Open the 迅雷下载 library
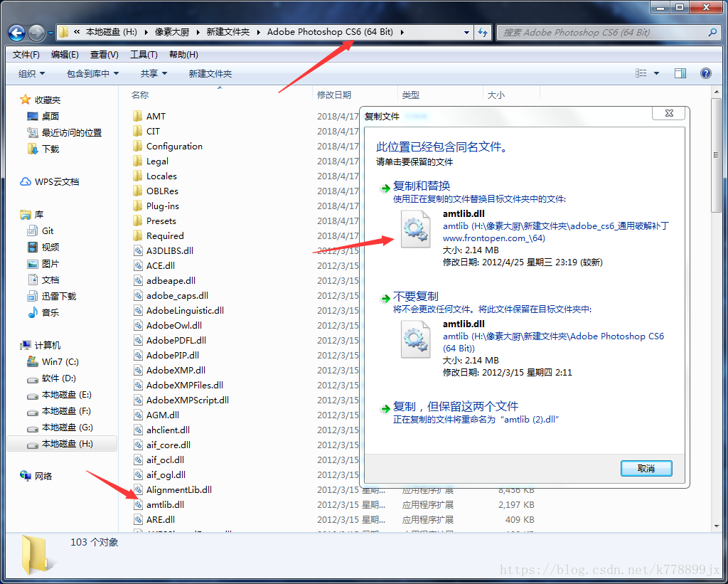 [51, 296]
